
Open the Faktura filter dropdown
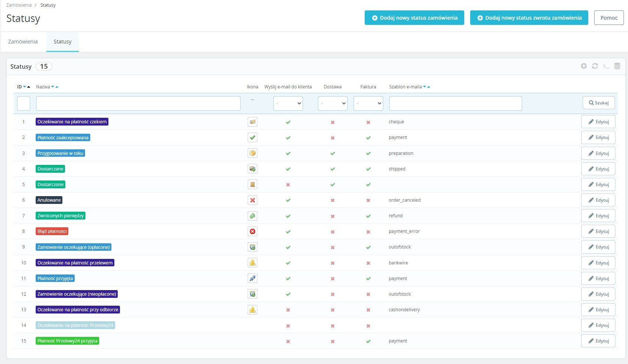coord(368,103)
